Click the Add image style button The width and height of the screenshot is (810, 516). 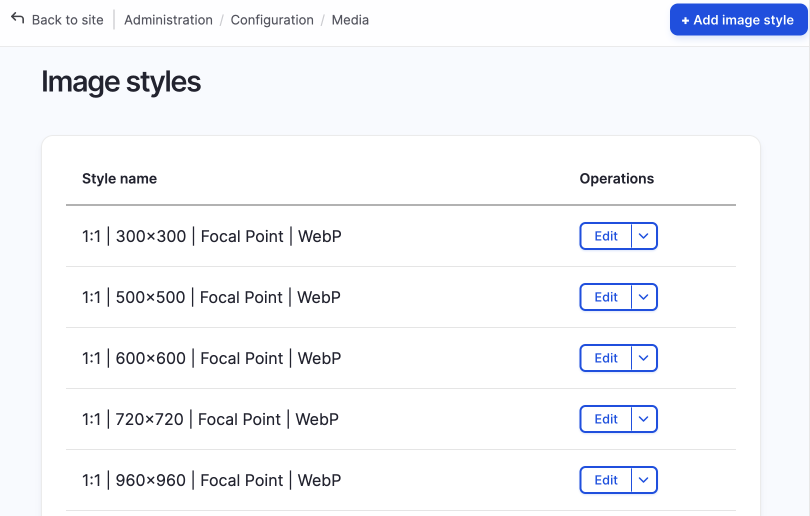tap(738, 20)
